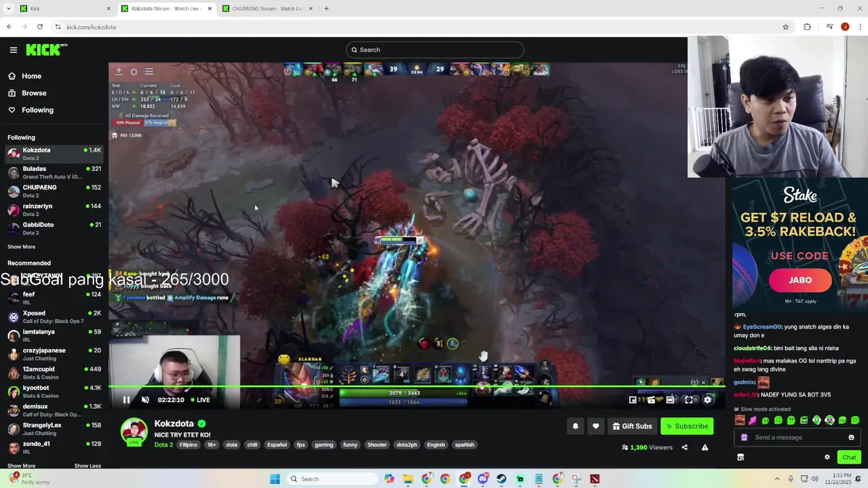Click the Dota 2 category link
The image size is (868, 488).
(x=163, y=445)
